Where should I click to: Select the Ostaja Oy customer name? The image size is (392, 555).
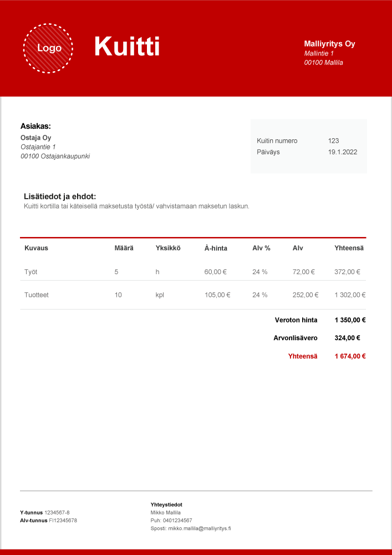click(x=36, y=138)
